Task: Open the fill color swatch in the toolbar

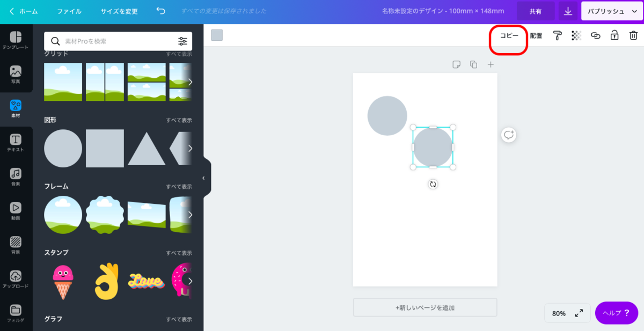Action: 217,35
